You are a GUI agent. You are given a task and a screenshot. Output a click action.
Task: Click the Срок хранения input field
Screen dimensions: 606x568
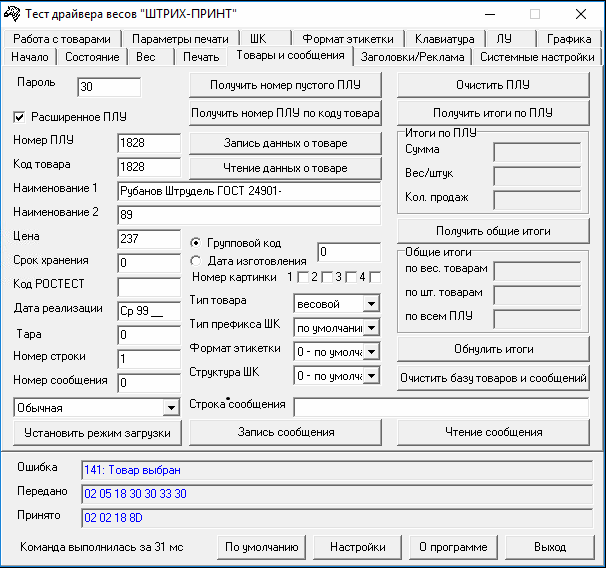tap(149, 263)
